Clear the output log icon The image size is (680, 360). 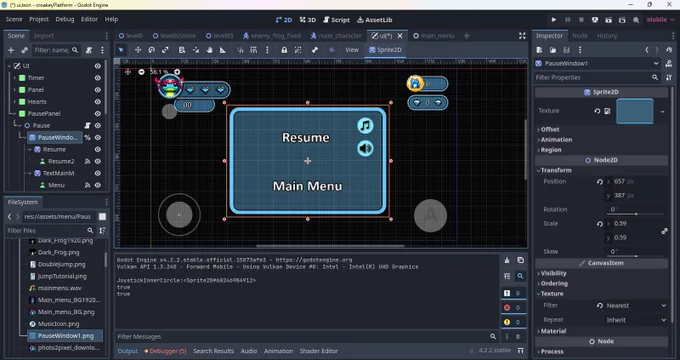point(507,260)
